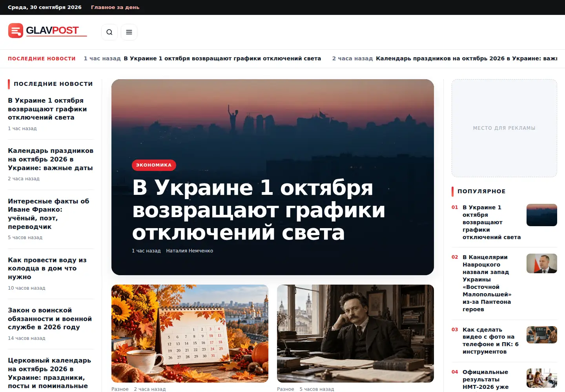565x392 pixels.
Task: Open sidebar article 'Календарь праздников на октябрь 2026'
Action: point(51,159)
